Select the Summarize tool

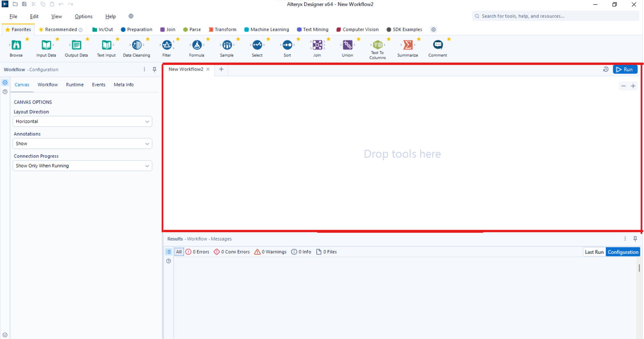click(408, 45)
